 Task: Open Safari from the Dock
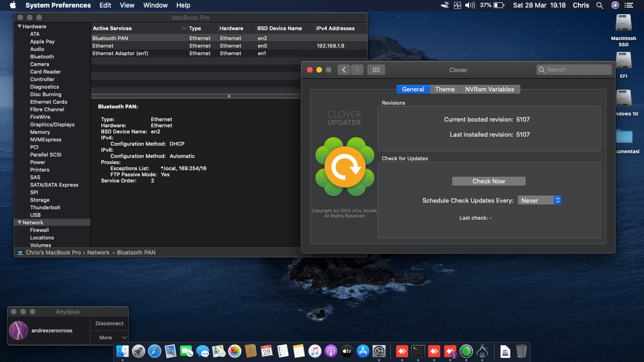155,351
